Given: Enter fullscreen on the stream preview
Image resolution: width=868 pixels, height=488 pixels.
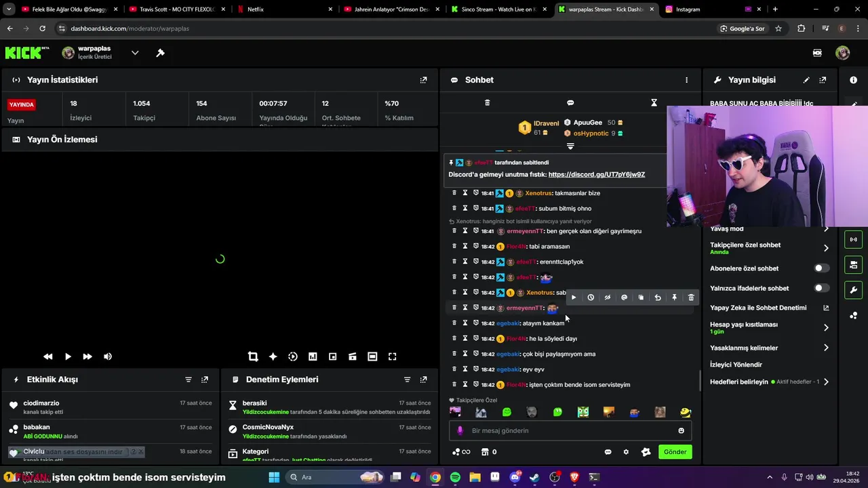Looking at the screenshot, I should (392, 357).
